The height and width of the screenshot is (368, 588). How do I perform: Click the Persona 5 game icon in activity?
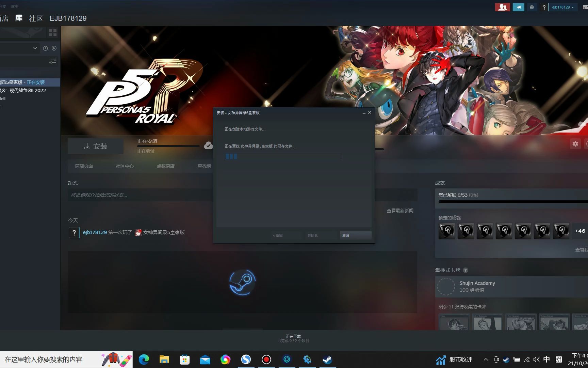pos(138,233)
